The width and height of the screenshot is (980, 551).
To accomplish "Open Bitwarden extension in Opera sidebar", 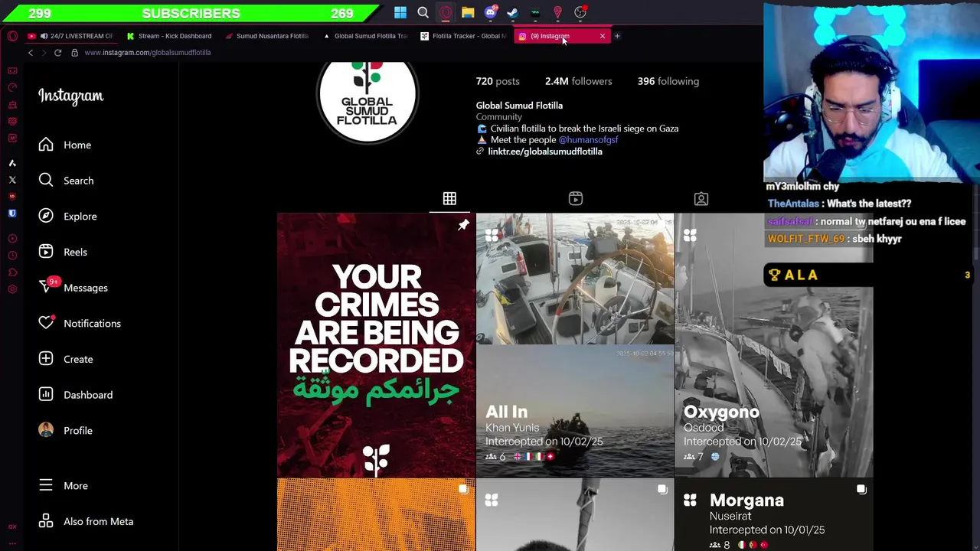I will click(x=12, y=214).
